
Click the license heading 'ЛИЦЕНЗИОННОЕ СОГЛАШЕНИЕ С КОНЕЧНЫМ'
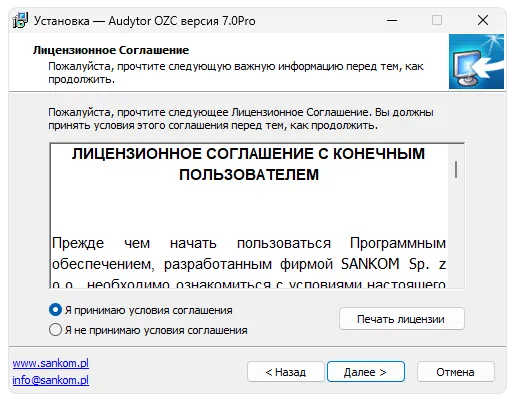coord(248,154)
